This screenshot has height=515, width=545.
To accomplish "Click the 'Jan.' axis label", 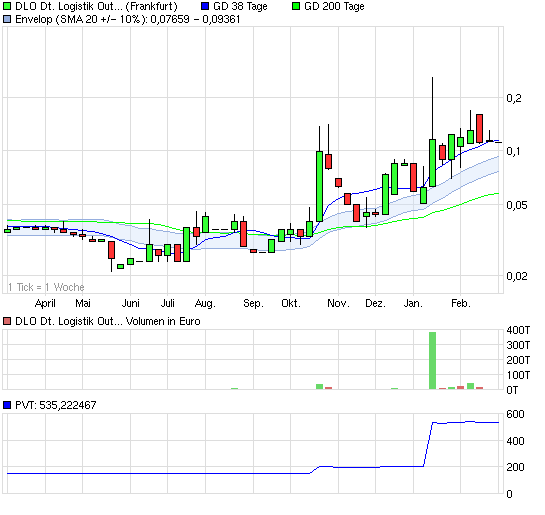I will coord(413,303).
